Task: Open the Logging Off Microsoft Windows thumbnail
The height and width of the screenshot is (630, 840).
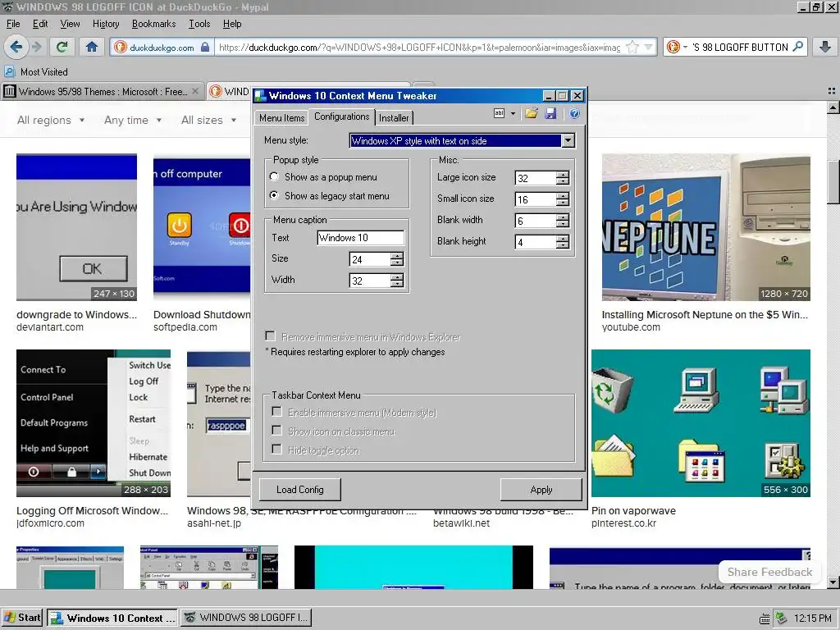Action: (x=94, y=423)
